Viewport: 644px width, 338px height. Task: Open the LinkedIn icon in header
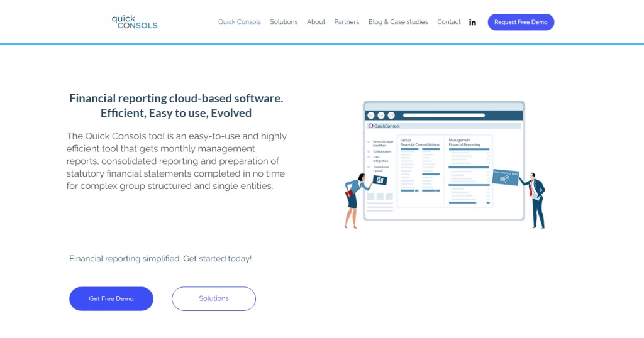[472, 22]
